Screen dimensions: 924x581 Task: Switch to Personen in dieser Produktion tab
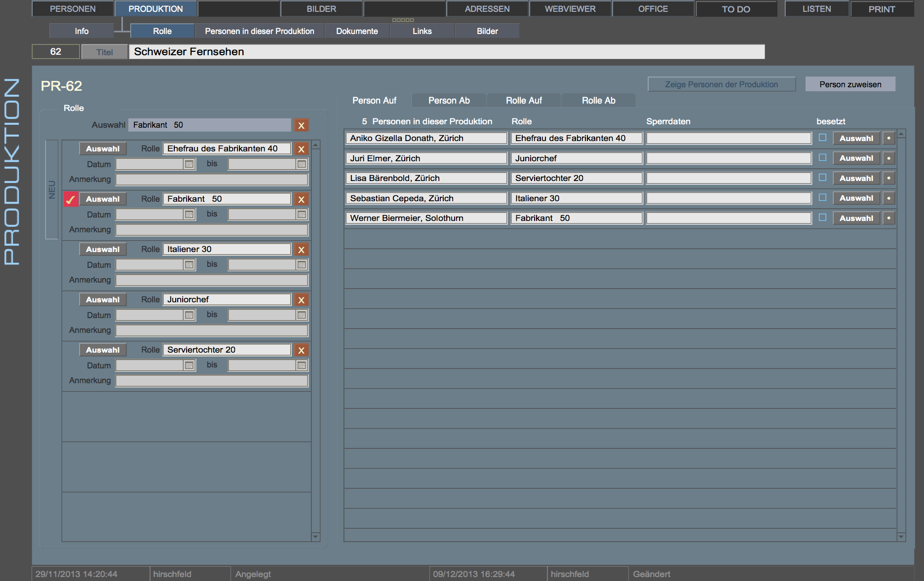259,31
